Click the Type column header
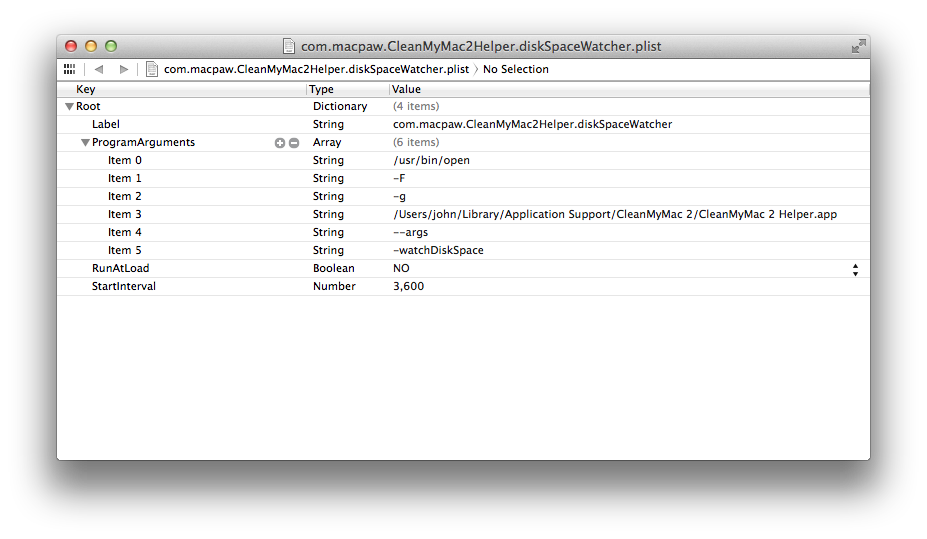Screen dimensions: 927x539 pyautogui.click(x=322, y=89)
